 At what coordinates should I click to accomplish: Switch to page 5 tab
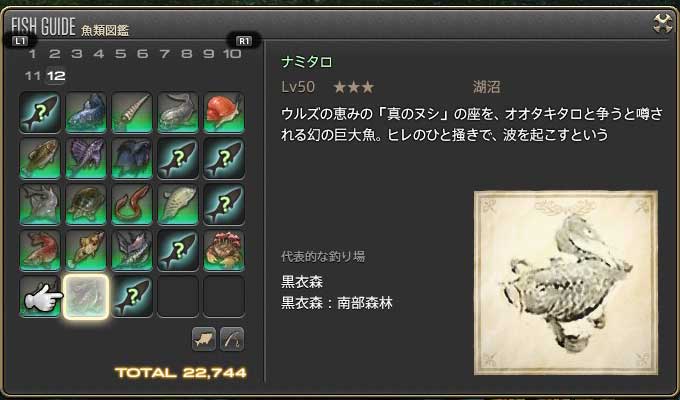(121, 54)
